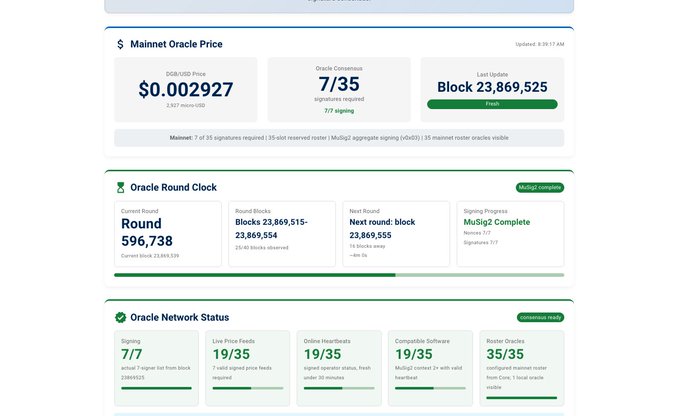The image size is (680, 416).
Task: Click the "25/40 blocks observed" caption
Action: click(x=262, y=248)
